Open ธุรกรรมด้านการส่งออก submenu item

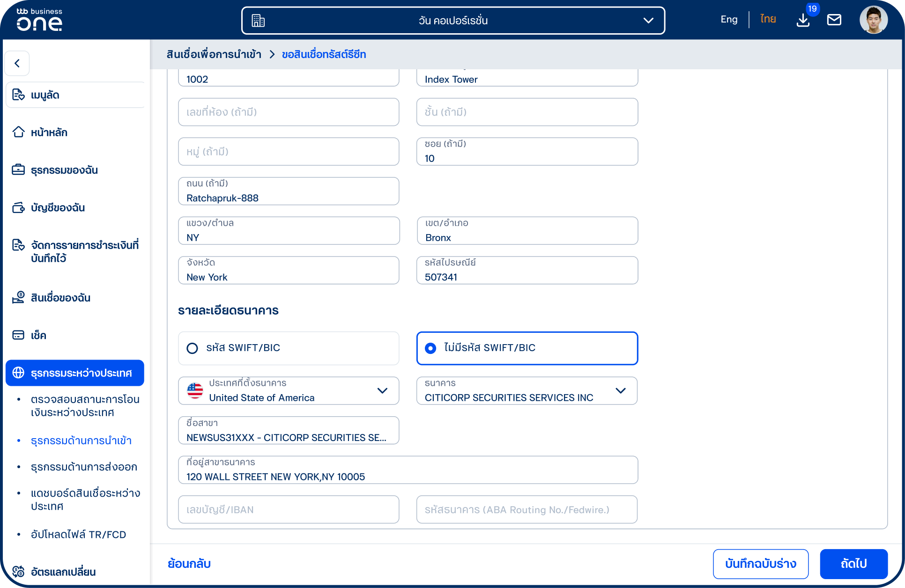point(84,467)
